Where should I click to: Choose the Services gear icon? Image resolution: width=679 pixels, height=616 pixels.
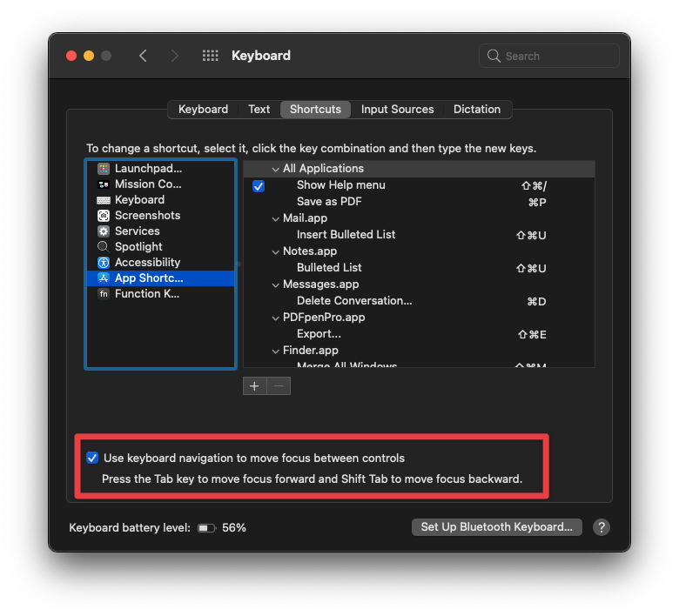pos(104,231)
